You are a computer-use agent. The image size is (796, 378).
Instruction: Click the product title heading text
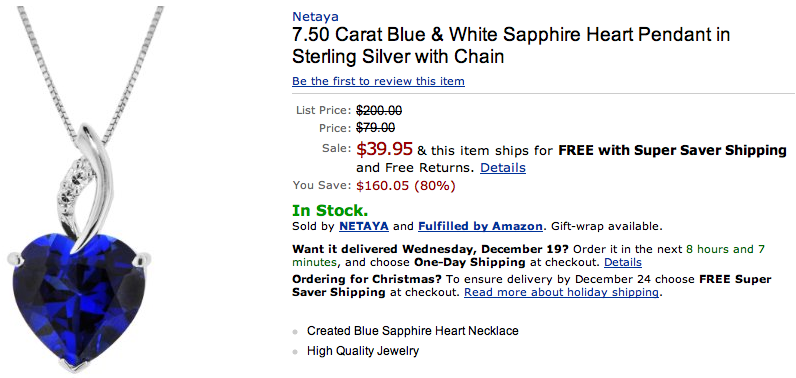click(511, 45)
